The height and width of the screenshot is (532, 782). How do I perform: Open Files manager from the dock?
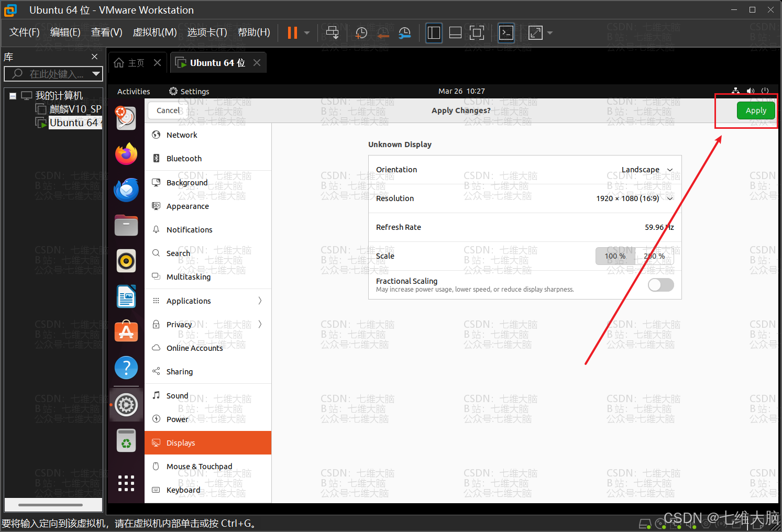click(x=126, y=226)
